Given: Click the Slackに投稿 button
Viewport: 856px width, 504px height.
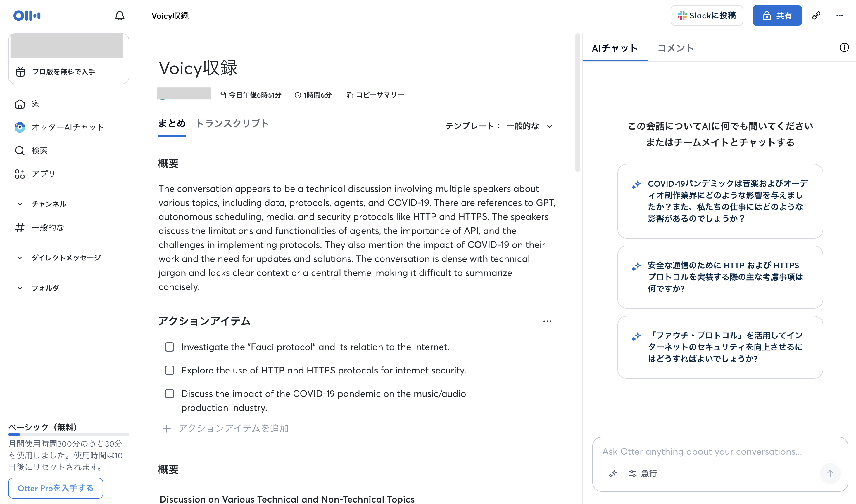Looking at the screenshot, I should 706,15.
